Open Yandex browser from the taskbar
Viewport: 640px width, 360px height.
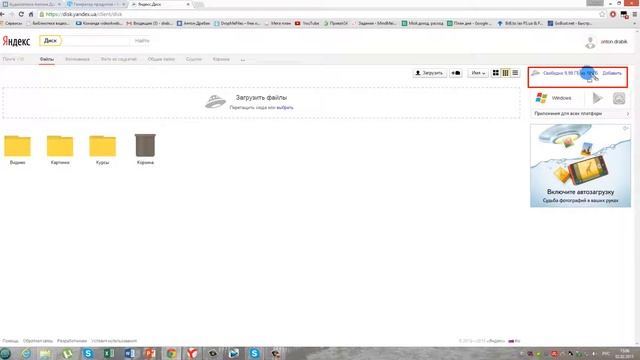pos(192,353)
